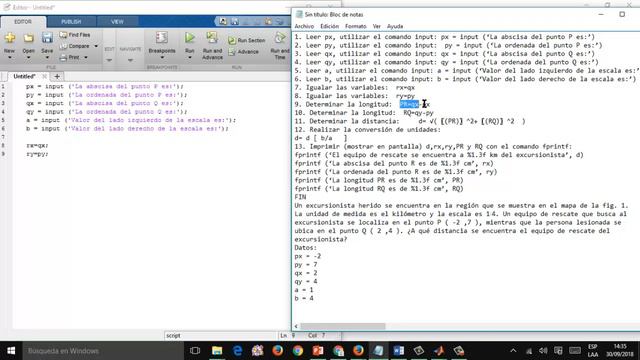
Task: Click the Windows Start button
Action: click(x=11, y=351)
